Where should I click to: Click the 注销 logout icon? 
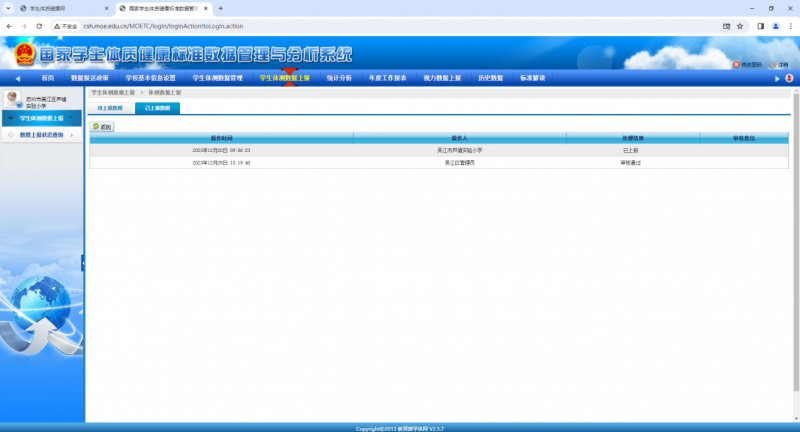point(773,65)
